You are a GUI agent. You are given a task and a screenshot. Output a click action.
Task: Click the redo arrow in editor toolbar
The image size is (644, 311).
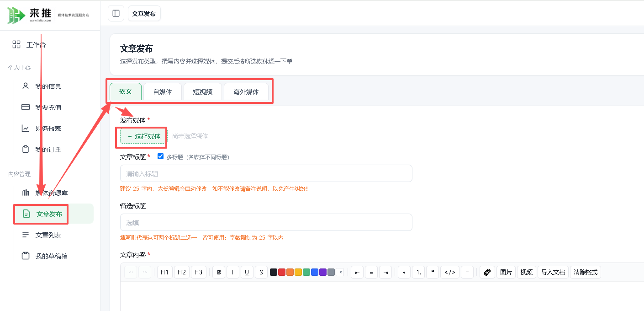tap(145, 272)
